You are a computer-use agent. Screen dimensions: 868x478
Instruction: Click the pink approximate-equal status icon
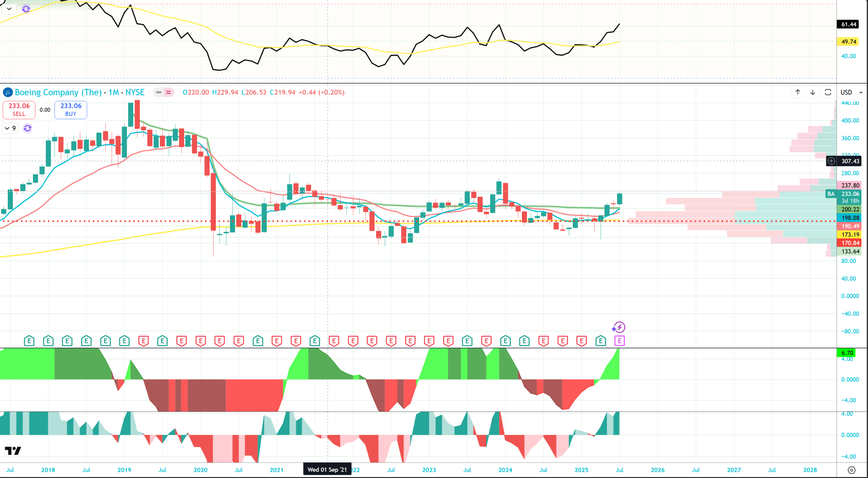(169, 92)
